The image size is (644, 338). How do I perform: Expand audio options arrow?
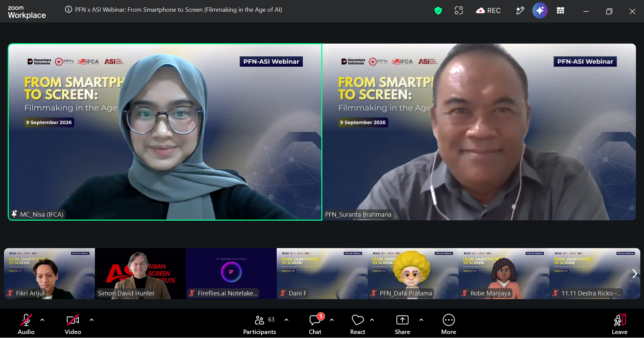click(42, 320)
